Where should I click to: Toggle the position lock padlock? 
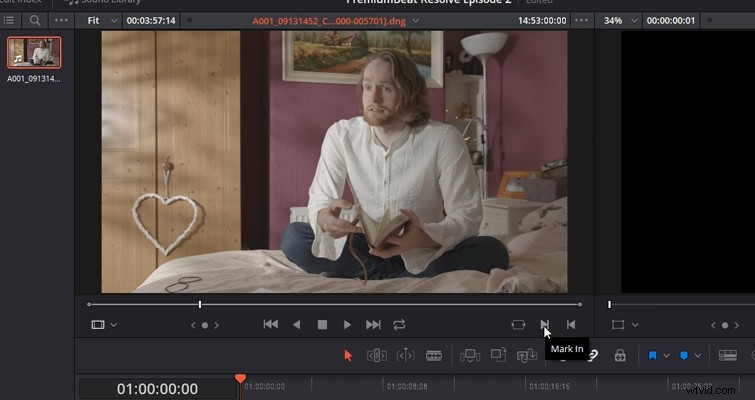coord(620,356)
